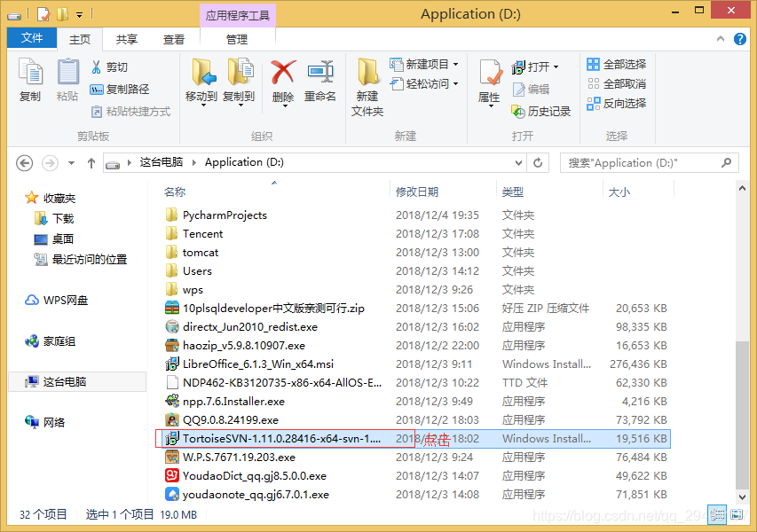Open the recent locations dropdown arrow
The width and height of the screenshot is (757, 532).
pyautogui.click(x=72, y=163)
